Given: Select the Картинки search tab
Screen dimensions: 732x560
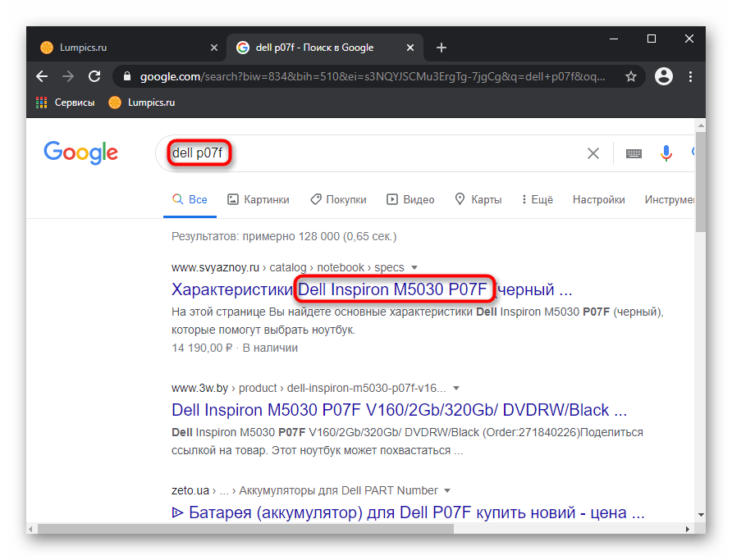Looking at the screenshot, I should [258, 199].
